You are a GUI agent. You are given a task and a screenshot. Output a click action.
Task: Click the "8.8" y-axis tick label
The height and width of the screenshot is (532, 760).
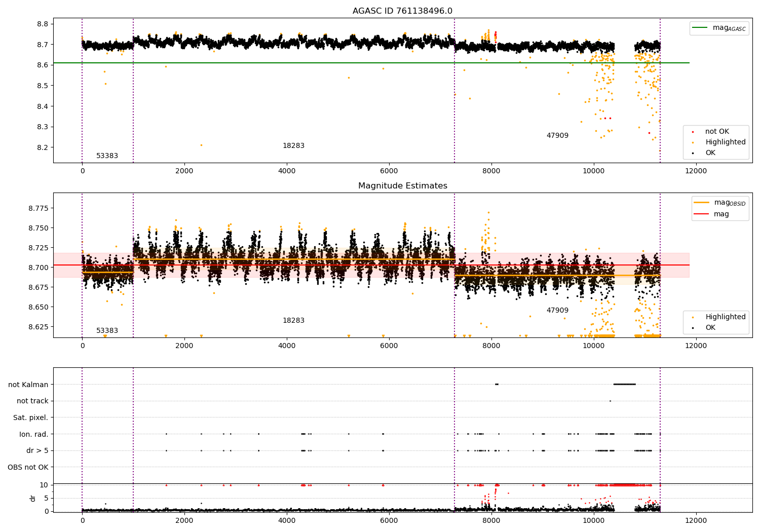point(43,24)
